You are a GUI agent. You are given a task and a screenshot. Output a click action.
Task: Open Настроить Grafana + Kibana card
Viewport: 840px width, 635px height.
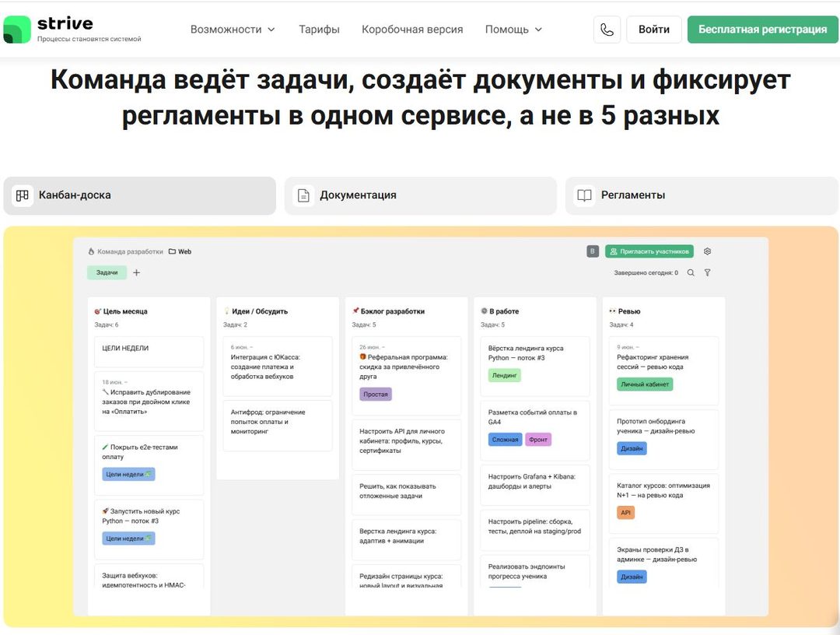point(534,485)
